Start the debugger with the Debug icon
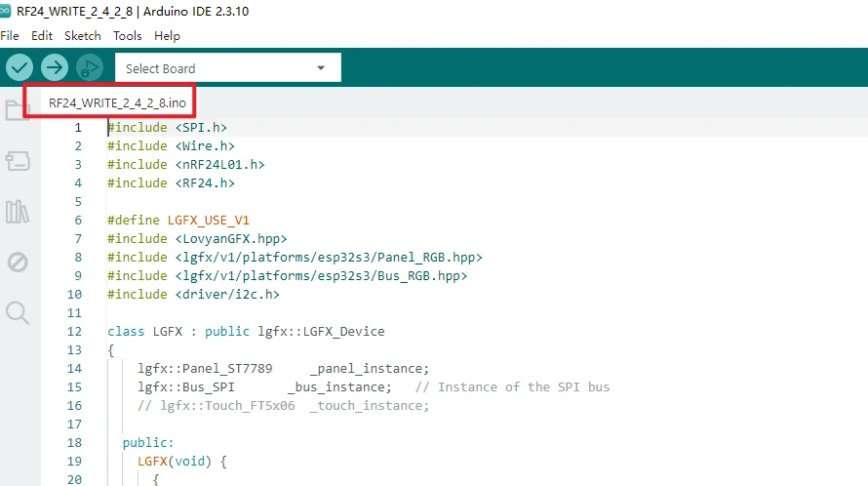This screenshot has width=868, height=486. tap(89, 68)
